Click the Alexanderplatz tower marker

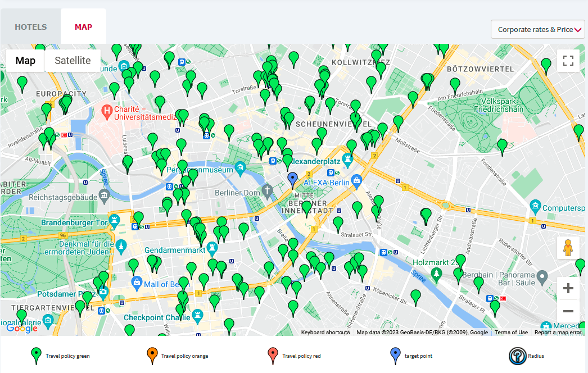347,160
